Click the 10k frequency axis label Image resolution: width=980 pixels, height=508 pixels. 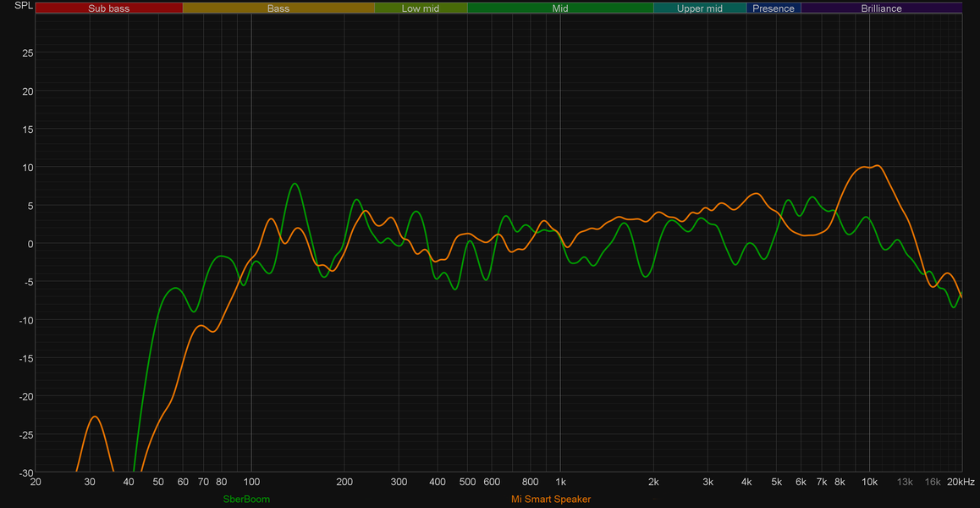869,482
